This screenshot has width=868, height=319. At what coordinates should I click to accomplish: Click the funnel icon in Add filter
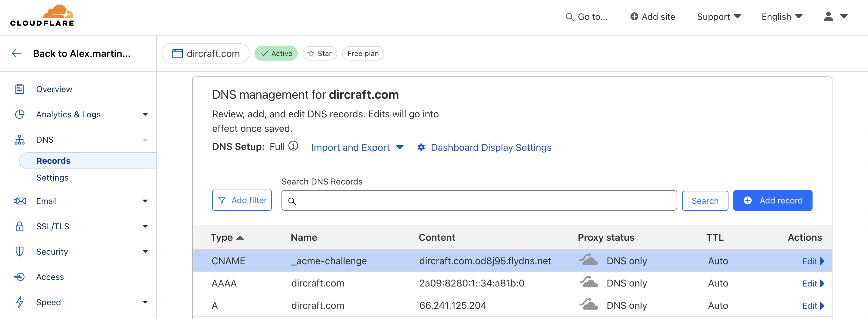(x=222, y=200)
